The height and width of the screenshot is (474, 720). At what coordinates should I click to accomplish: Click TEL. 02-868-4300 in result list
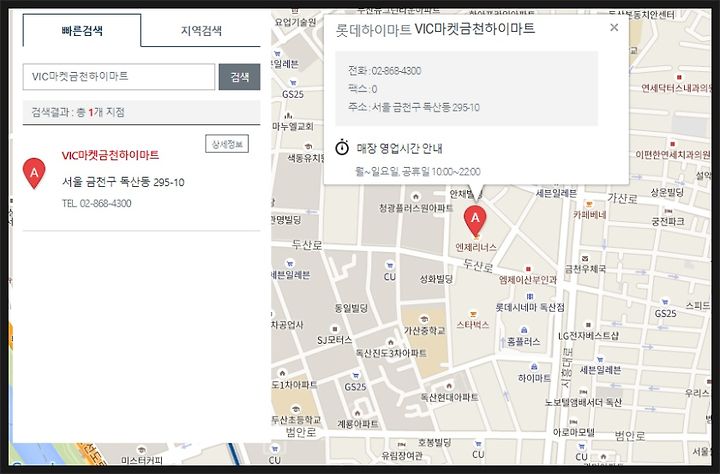96,203
